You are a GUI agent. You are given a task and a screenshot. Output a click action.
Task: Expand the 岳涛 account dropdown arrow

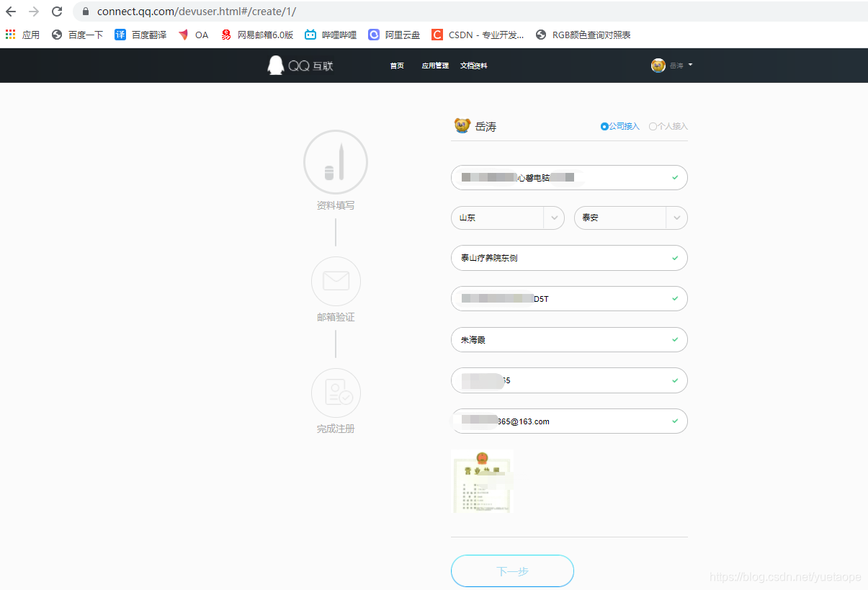coord(690,65)
